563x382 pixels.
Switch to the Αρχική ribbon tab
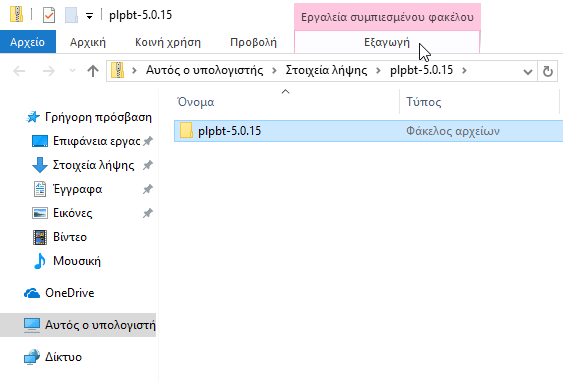pyautogui.click(x=88, y=42)
